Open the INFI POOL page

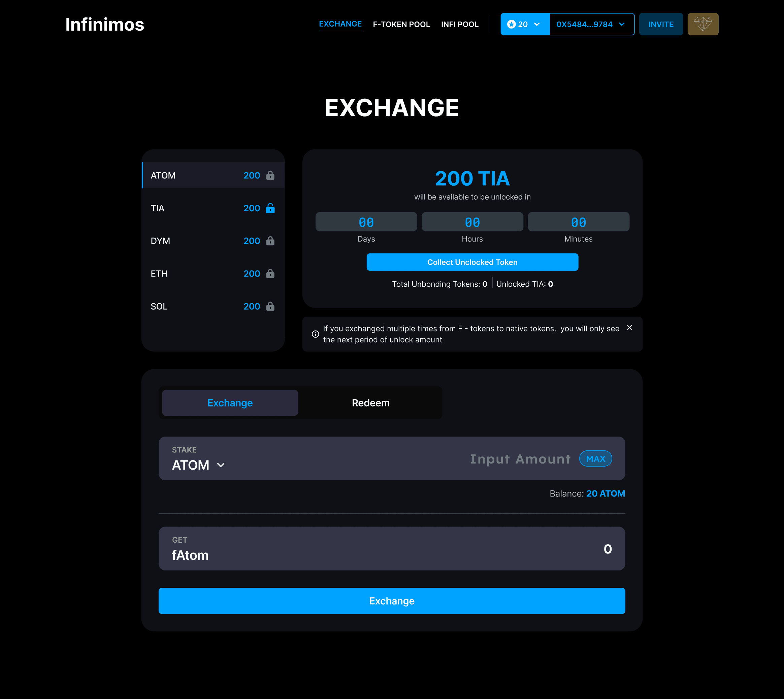pos(460,24)
